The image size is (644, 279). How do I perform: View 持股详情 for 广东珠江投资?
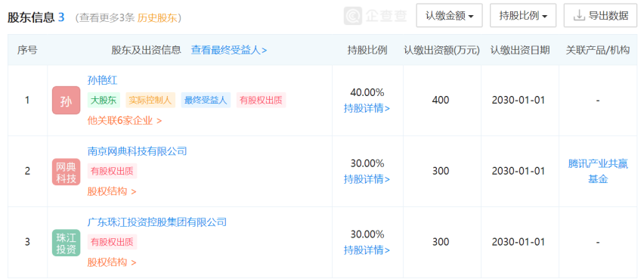pyautogui.click(x=367, y=250)
